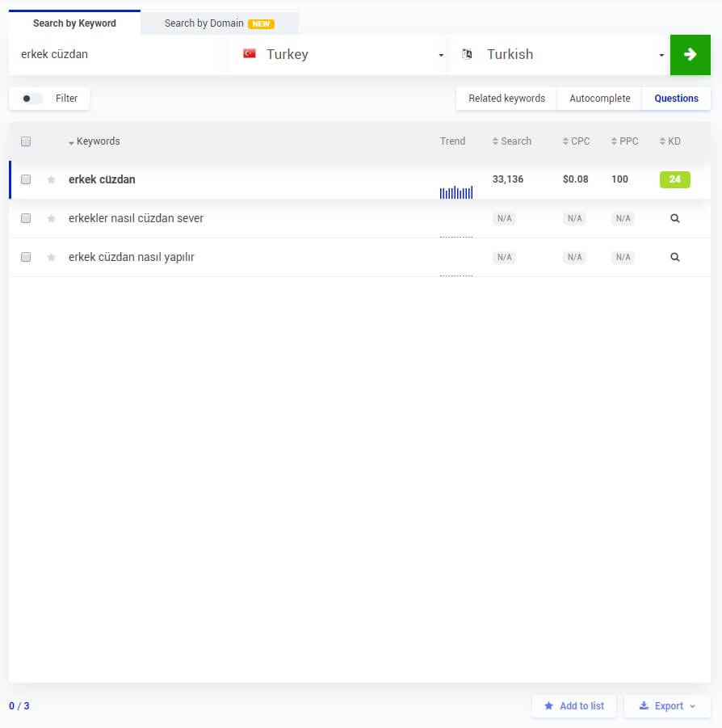Check the select-all checkbox in the table header

click(x=25, y=141)
